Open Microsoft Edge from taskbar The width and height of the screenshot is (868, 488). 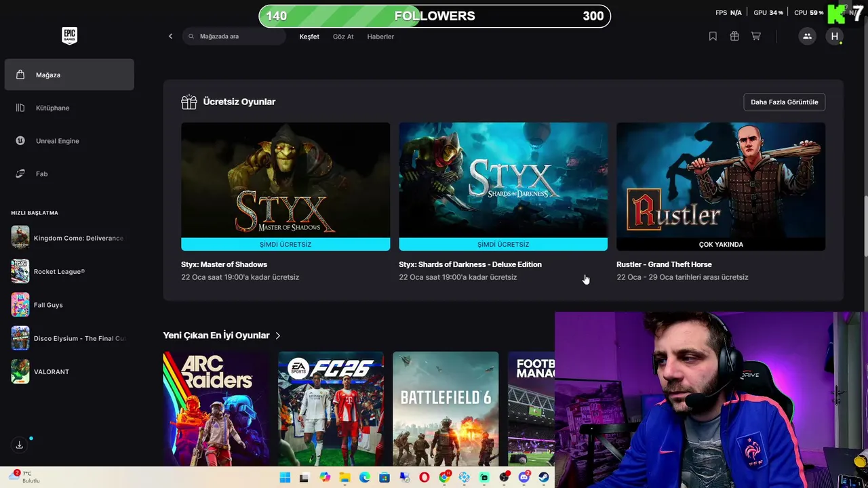click(x=365, y=477)
